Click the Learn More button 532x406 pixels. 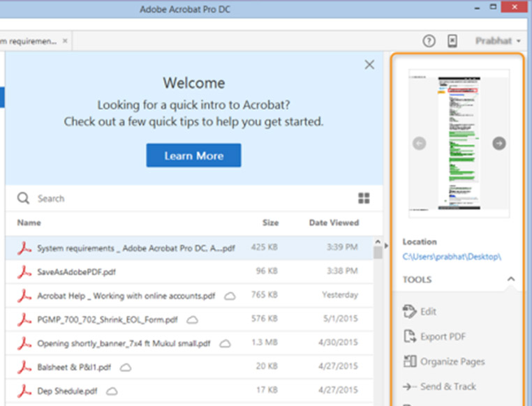pos(193,156)
